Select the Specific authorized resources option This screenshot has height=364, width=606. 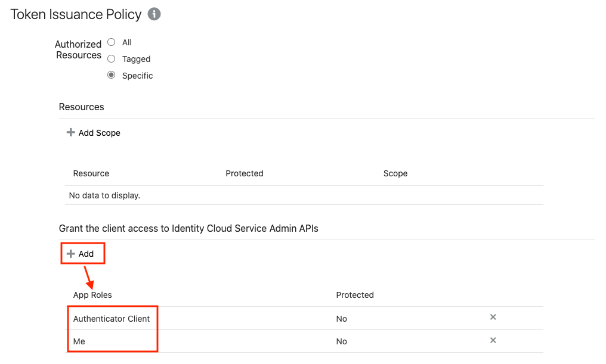point(112,75)
